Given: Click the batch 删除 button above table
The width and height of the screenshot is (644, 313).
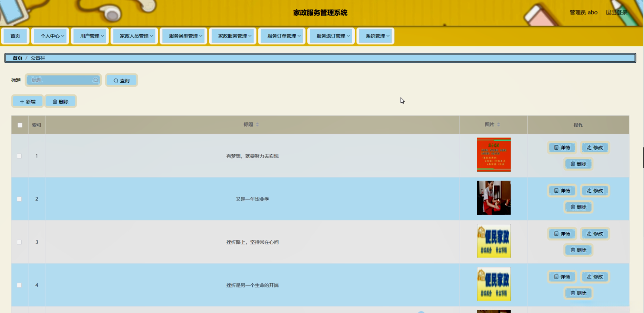Looking at the screenshot, I should click(61, 101).
